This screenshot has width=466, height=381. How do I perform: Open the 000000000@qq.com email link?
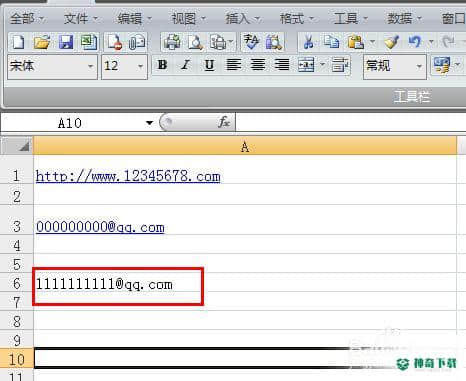(100, 227)
